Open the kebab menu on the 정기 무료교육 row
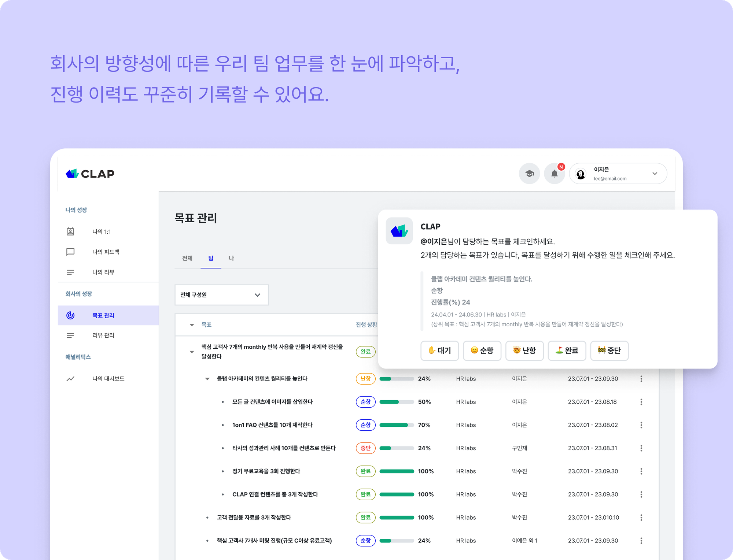This screenshot has width=733, height=560. [641, 471]
